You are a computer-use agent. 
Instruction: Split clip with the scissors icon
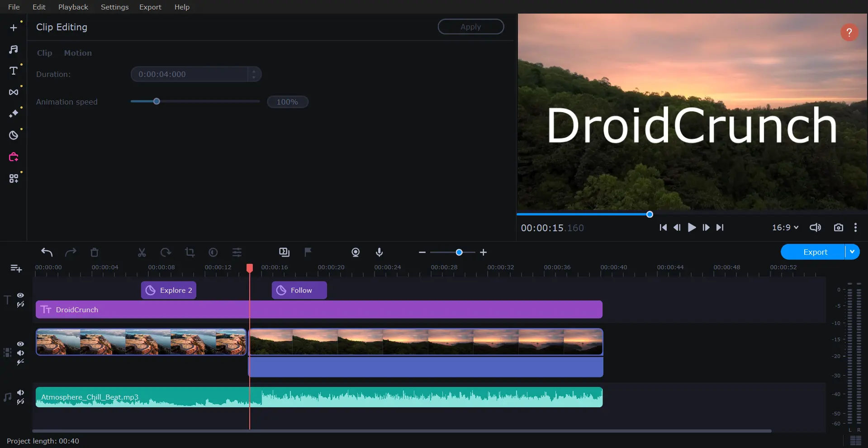pyautogui.click(x=142, y=252)
